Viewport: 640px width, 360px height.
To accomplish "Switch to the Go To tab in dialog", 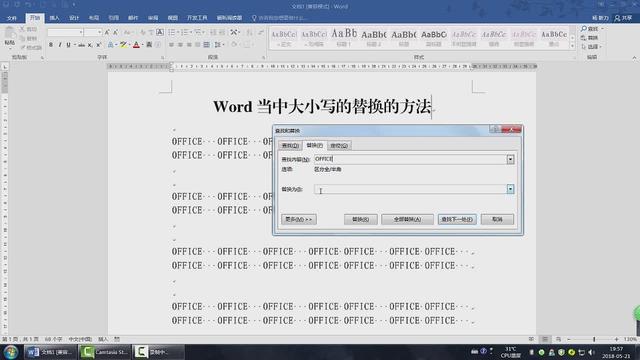I will [x=339, y=146].
